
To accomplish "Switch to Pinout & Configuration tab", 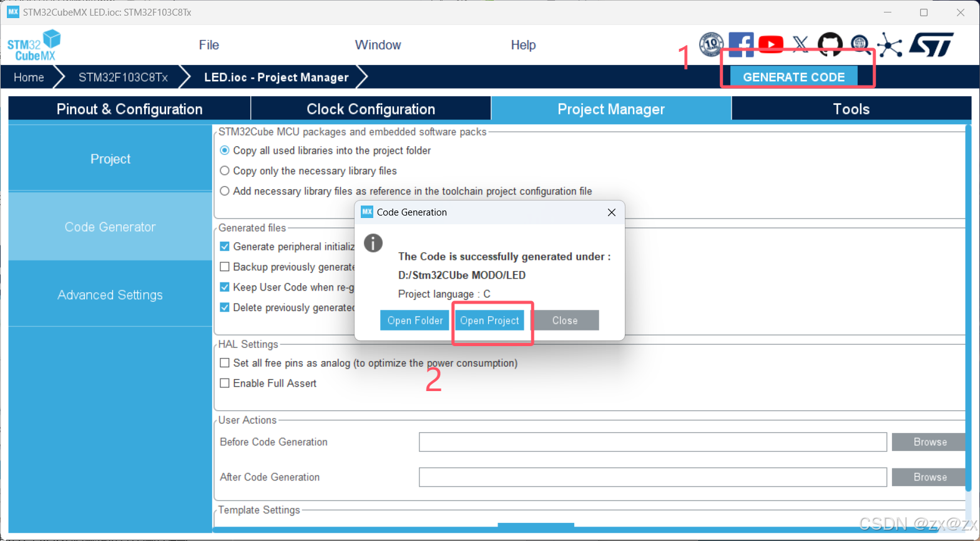I will pos(129,109).
